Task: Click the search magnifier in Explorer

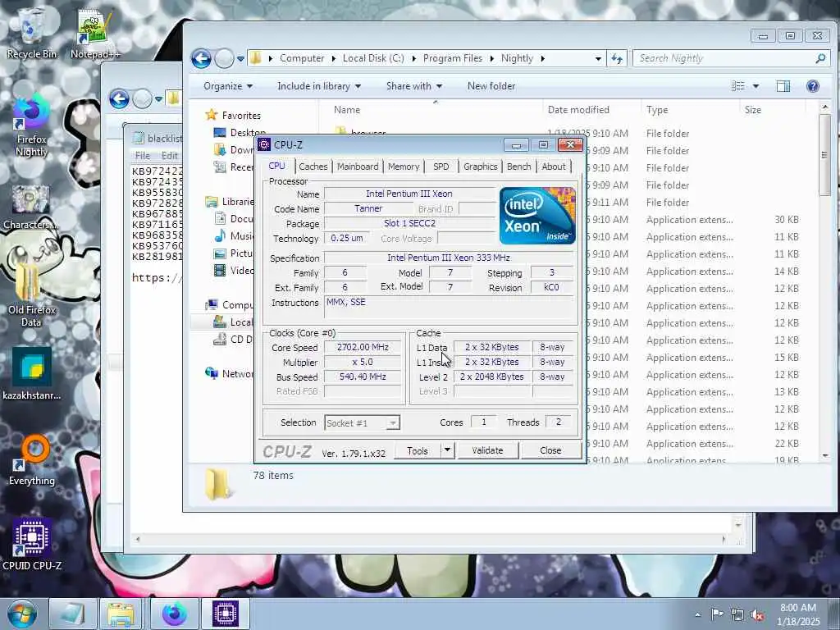Action: [820, 58]
